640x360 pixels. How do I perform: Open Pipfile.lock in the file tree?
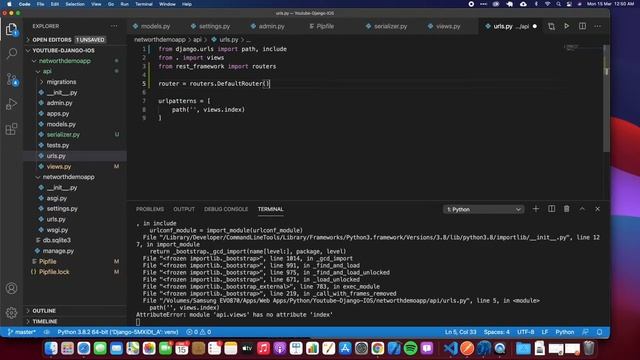(76, 272)
